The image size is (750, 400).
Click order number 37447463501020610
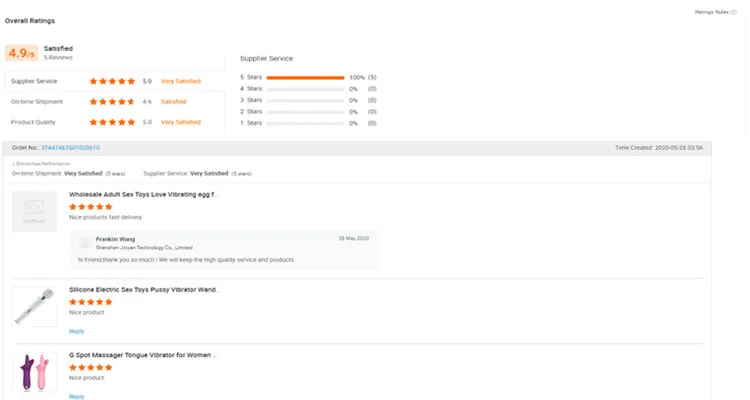point(70,147)
